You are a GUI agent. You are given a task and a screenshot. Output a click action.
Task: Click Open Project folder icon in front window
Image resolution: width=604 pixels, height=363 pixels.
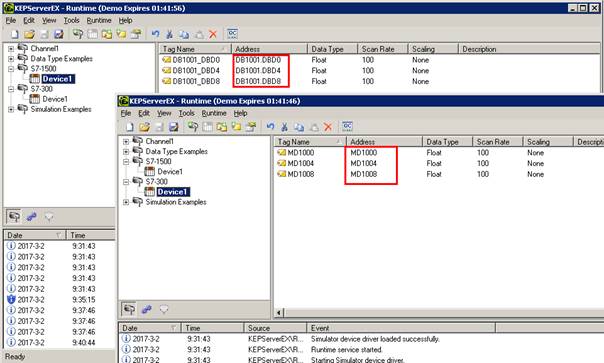[x=144, y=127]
